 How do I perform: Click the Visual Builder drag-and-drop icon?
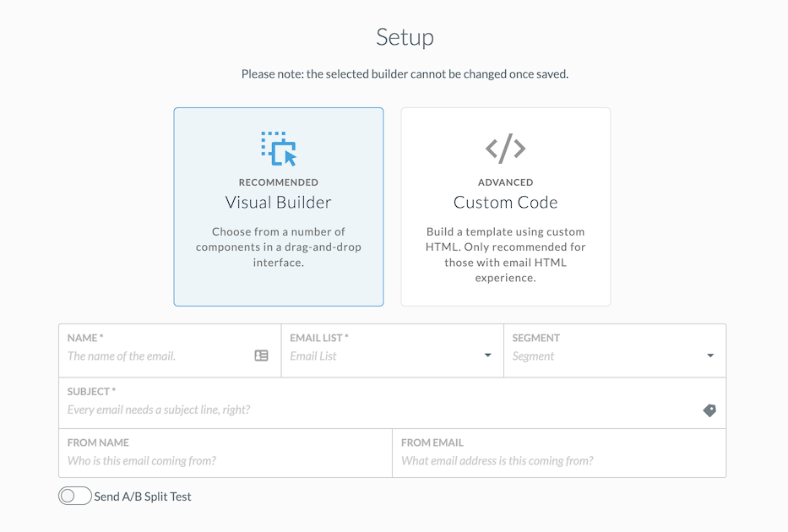[279, 149]
